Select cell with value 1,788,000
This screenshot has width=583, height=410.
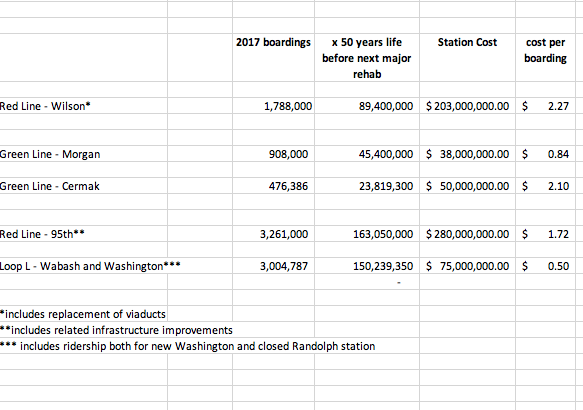point(273,106)
